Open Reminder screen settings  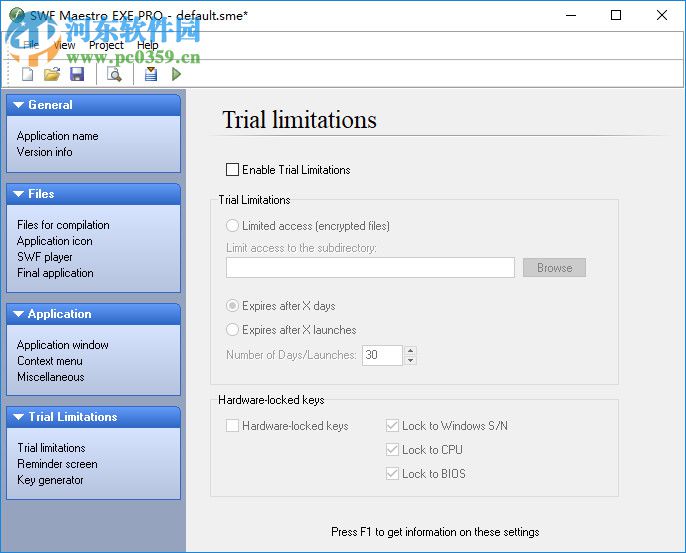pos(57,464)
